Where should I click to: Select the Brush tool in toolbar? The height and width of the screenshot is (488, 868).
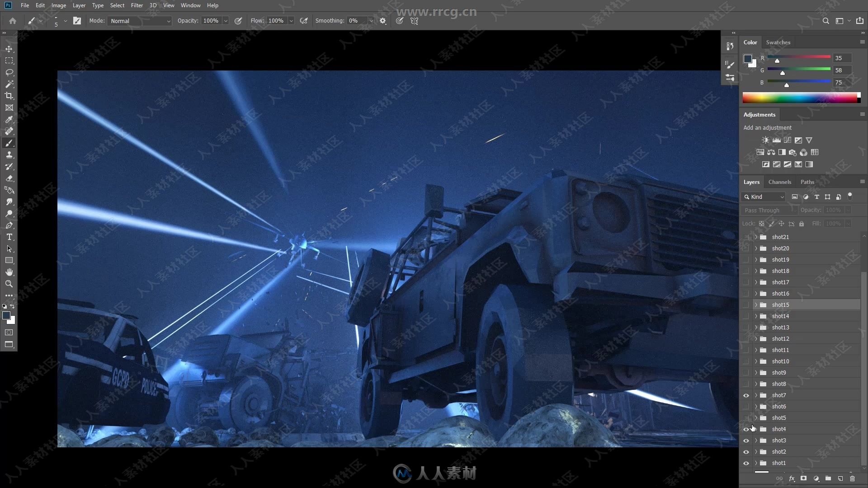pos(9,144)
